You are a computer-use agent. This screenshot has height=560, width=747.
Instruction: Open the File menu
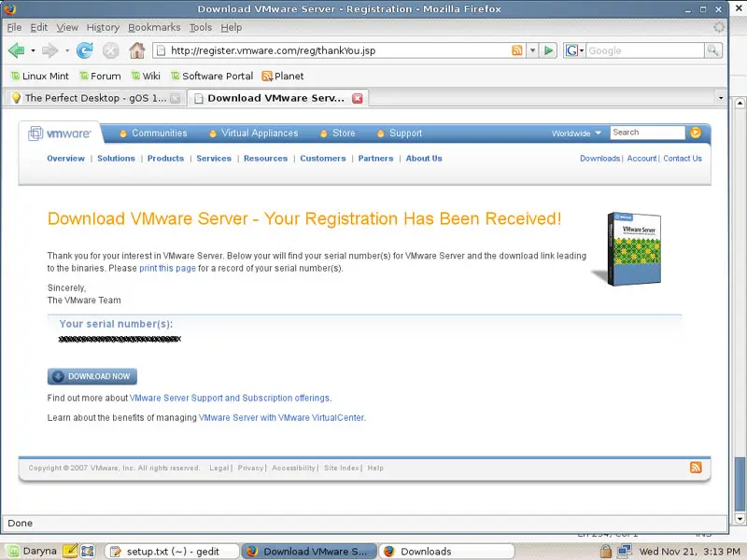point(14,28)
